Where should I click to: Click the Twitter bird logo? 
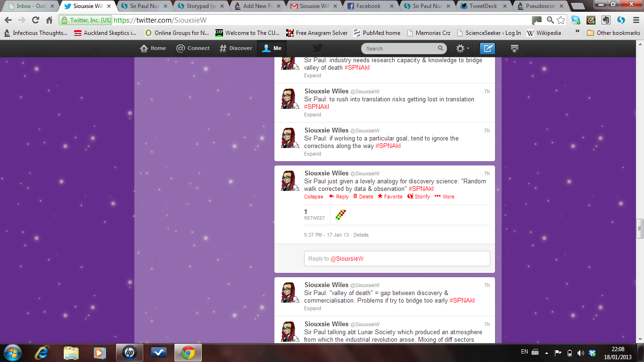pos(318,48)
